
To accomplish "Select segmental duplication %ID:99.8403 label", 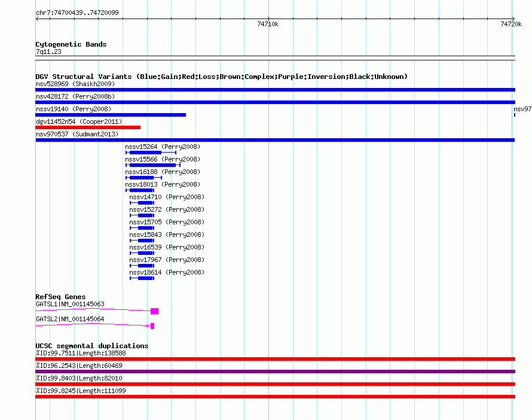I will click(x=79, y=378).
